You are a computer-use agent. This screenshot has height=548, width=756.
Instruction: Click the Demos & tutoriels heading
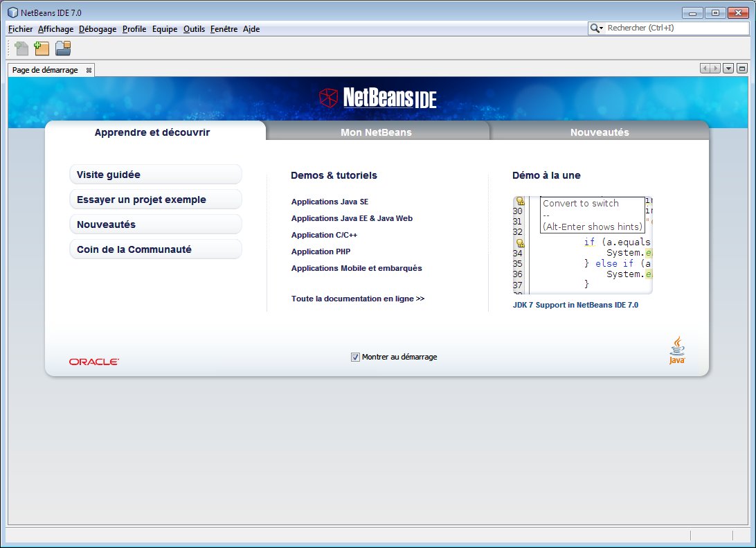[x=334, y=175]
